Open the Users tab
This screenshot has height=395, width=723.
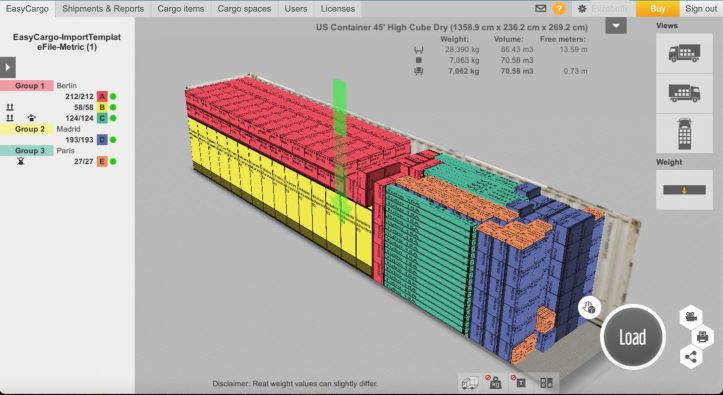[296, 9]
